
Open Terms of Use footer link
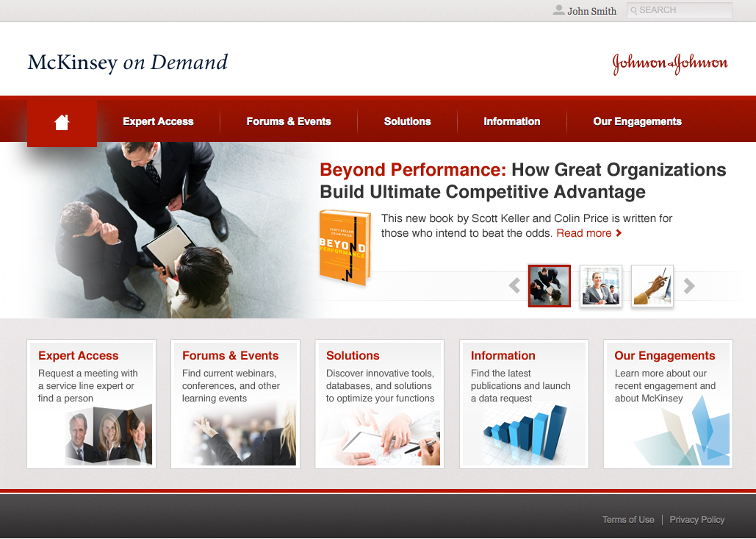point(628,520)
